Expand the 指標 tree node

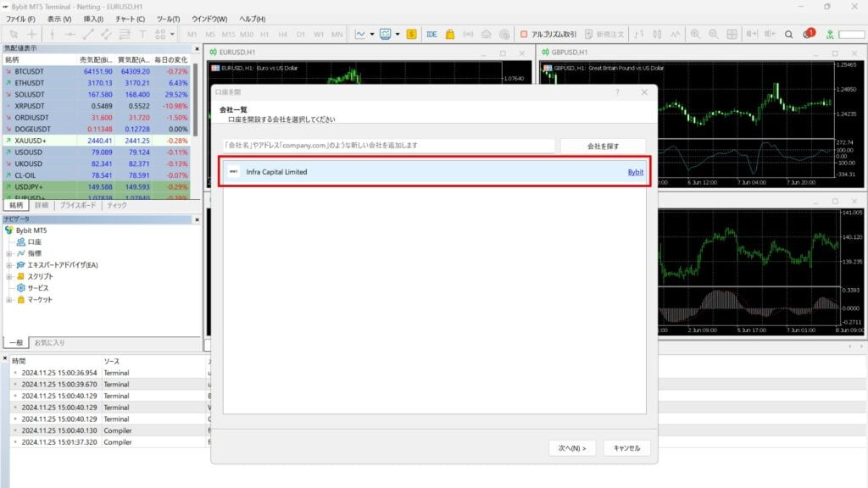[8, 253]
